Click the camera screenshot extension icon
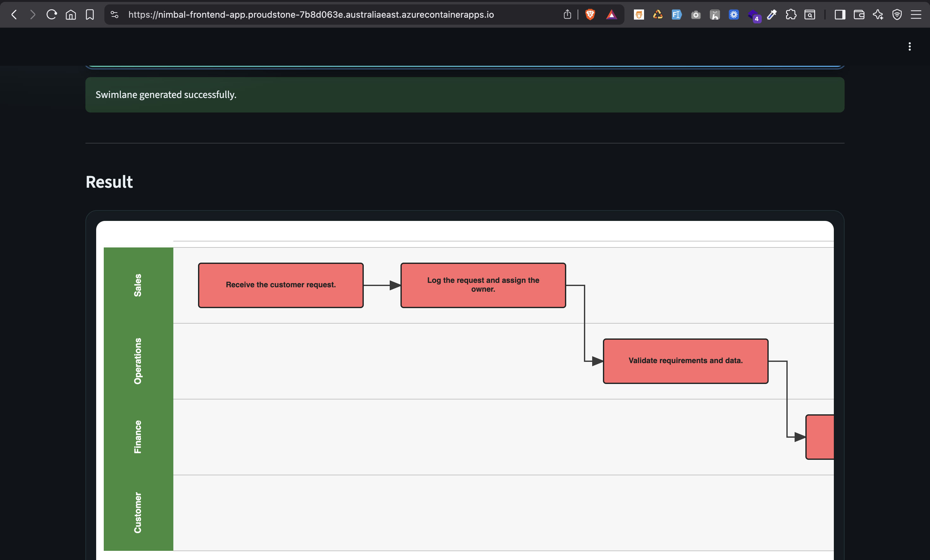The width and height of the screenshot is (930, 560). tap(696, 14)
